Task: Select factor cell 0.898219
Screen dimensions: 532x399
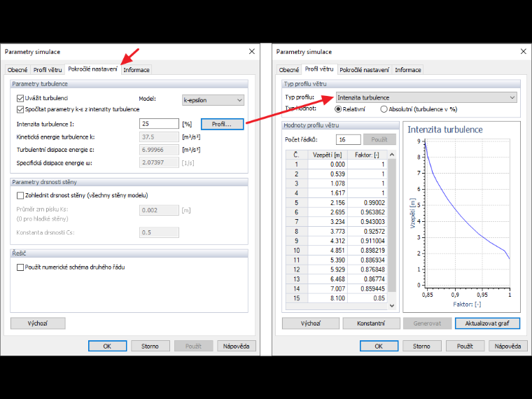Action: click(367, 251)
